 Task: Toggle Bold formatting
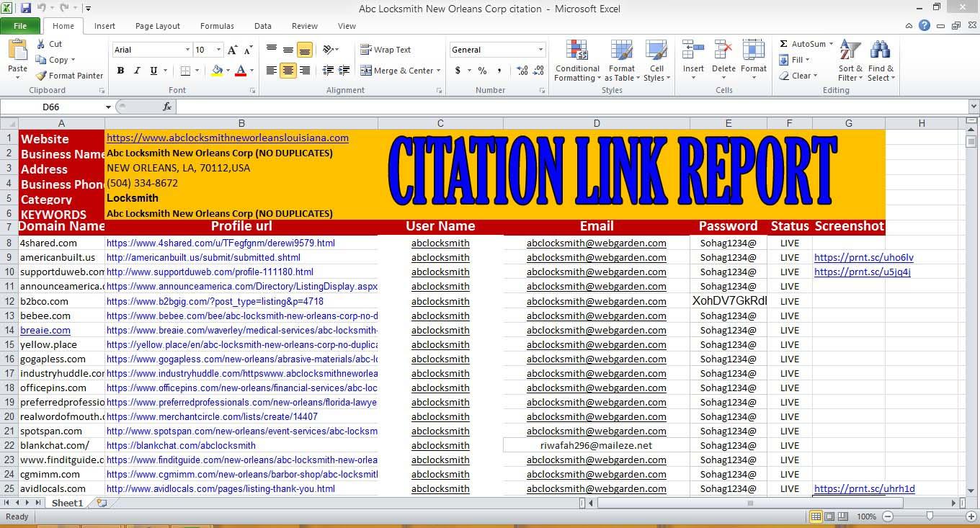[120, 71]
